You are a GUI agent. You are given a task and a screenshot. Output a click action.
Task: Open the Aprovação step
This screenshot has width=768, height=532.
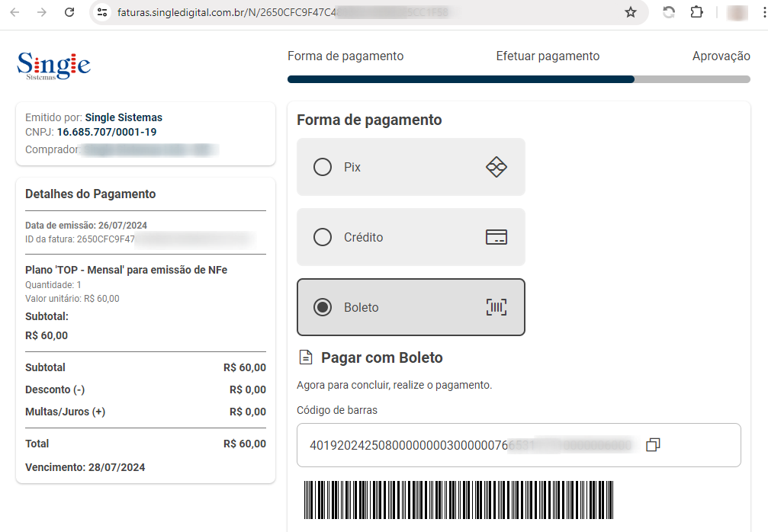click(x=721, y=56)
